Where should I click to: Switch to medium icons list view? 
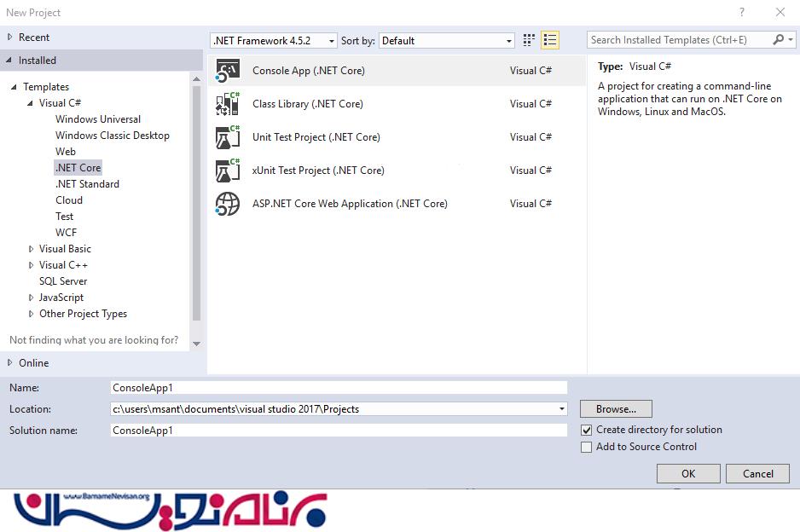550,40
